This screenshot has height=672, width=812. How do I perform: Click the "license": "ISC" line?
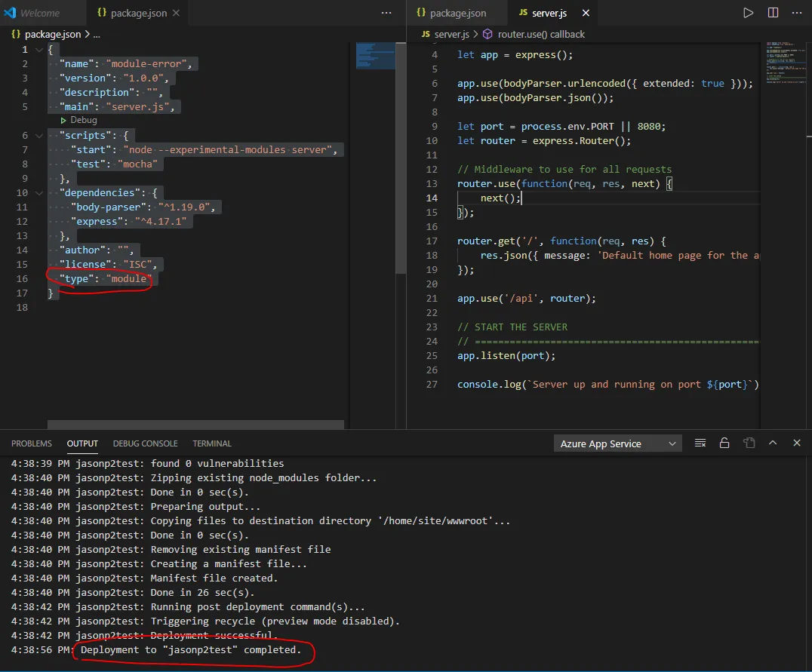click(x=108, y=264)
